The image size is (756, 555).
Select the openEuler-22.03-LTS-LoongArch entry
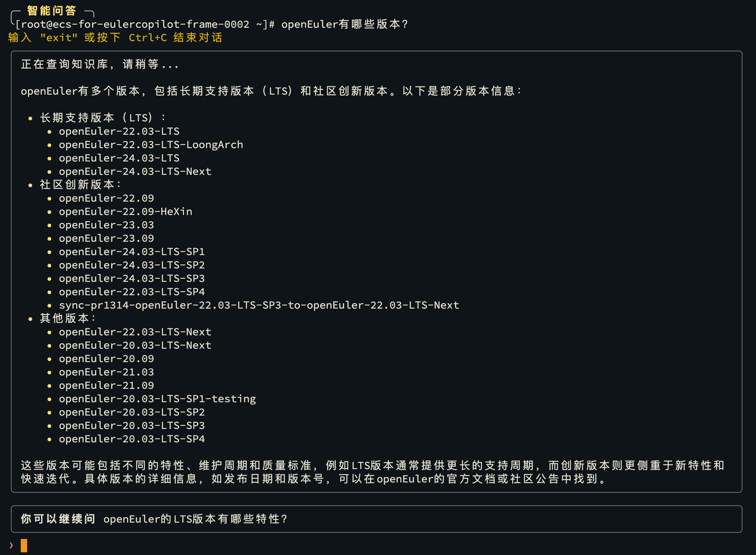pos(151,144)
